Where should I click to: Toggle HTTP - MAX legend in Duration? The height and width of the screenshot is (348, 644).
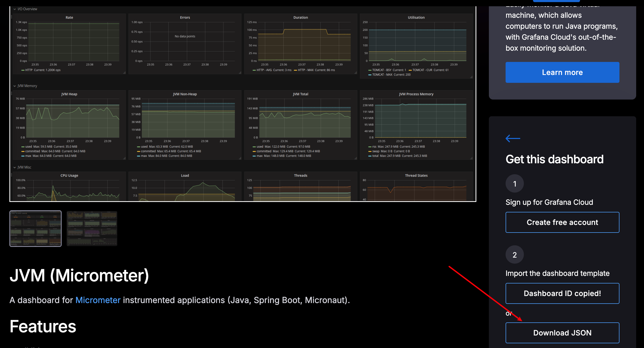[x=305, y=70]
